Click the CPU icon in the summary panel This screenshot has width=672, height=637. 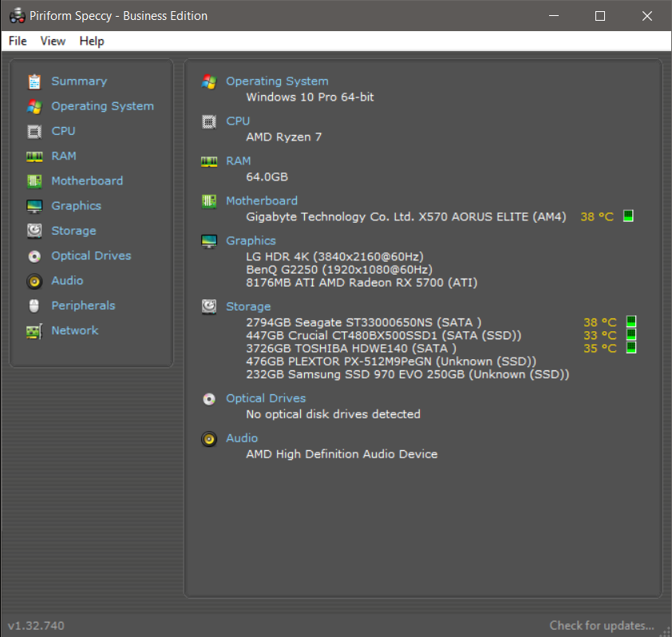click(x=209, y=122)
